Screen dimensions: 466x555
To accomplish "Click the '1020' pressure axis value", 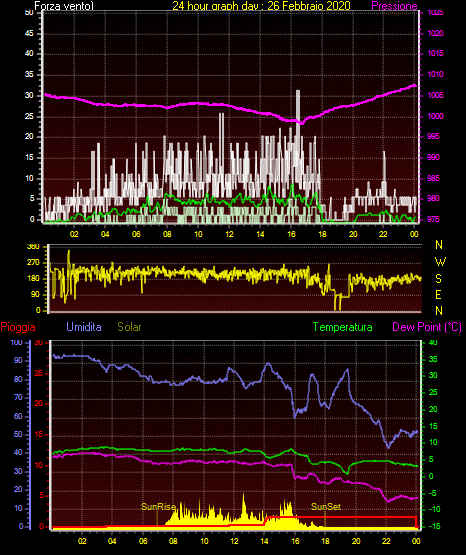I will pos(436,33).
